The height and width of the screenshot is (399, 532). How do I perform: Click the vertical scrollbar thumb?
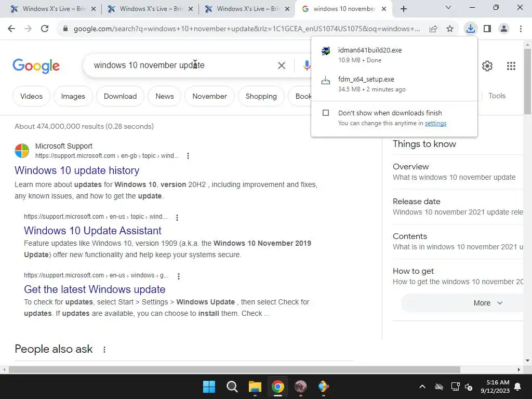(527, 82)
